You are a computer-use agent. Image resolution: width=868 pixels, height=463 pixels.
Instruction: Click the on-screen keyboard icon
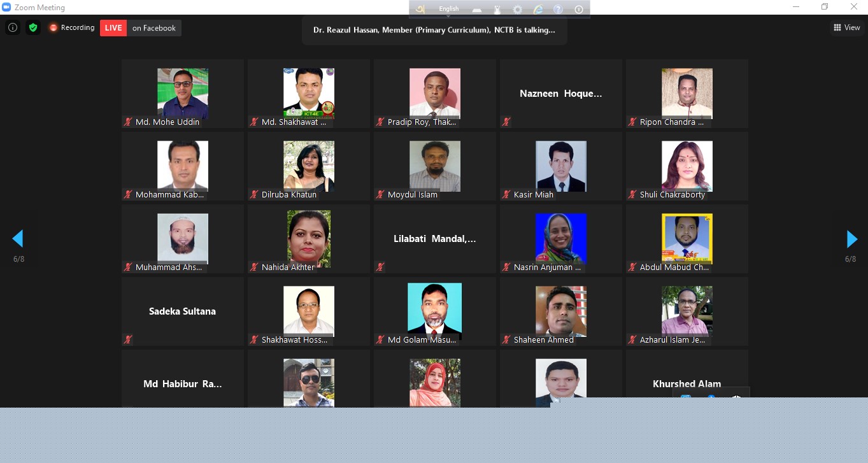(478, 10)
